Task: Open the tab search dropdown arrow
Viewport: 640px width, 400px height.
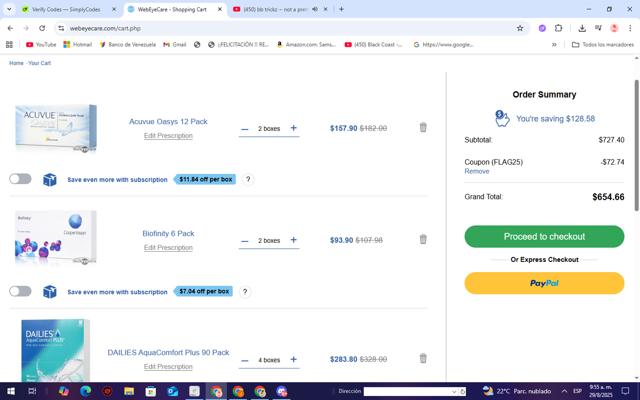Action: 9,9
